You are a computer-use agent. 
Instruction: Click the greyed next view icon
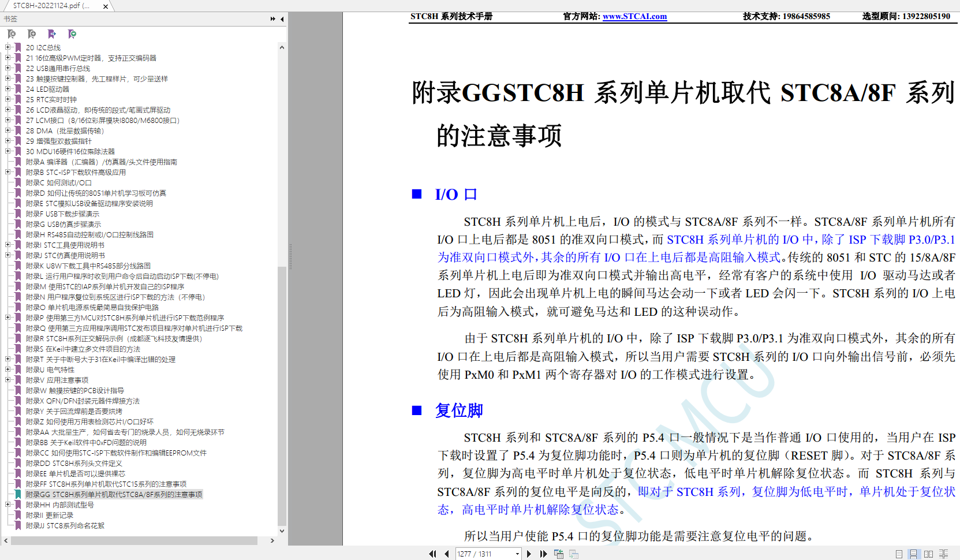[x=574, y=554]
